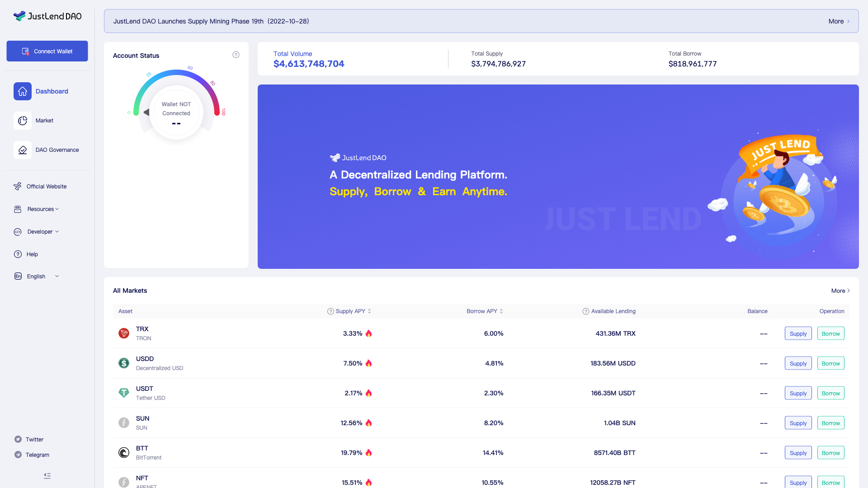Viewport: 868px width, 488px height.
Task: Click the Available Lending info icon
Action: [586, 311]
